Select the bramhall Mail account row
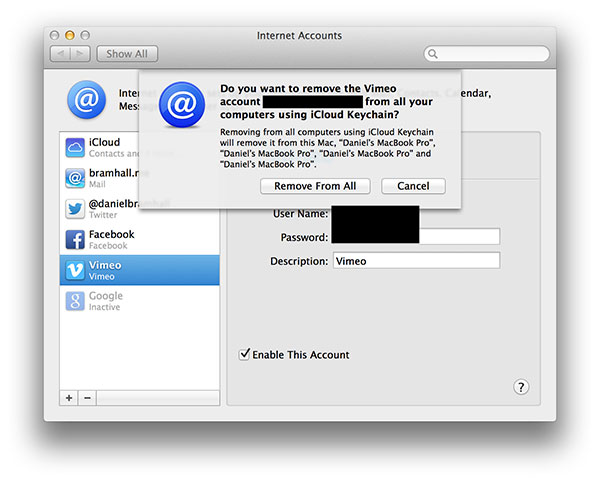This screenshot has width=600, height=482. tap(140, 178)
